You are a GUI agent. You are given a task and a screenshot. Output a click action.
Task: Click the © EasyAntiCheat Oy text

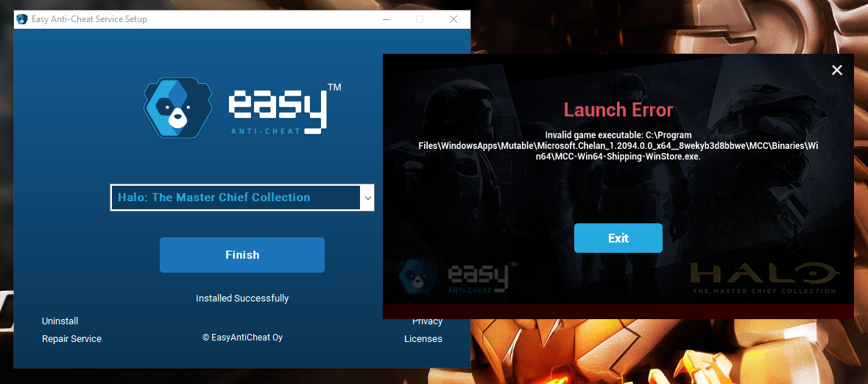[242, 337]
